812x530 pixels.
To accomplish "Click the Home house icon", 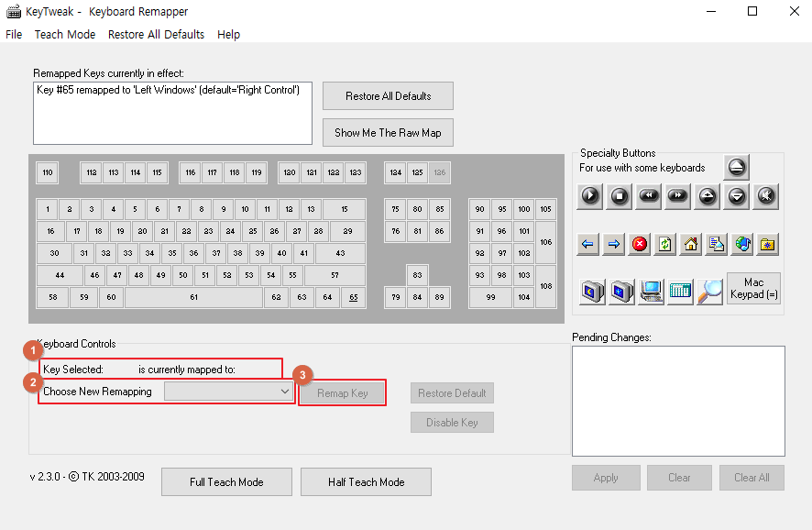I will tap(691, 244).
